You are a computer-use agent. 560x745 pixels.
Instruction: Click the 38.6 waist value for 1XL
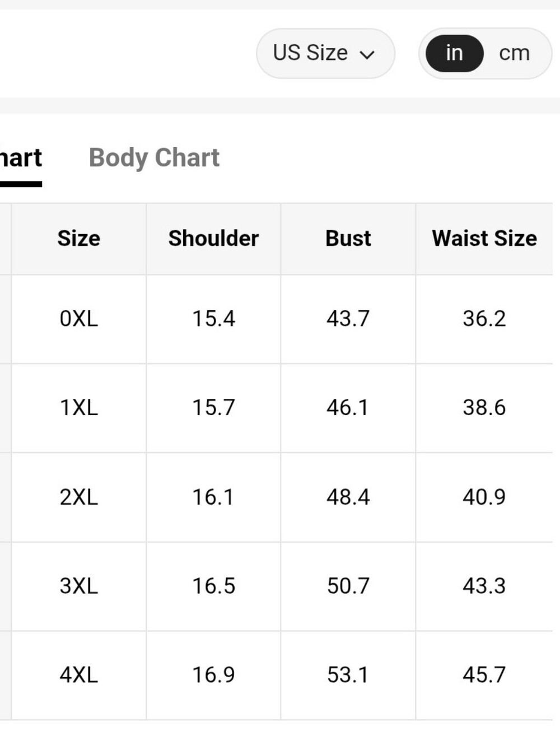point(484,408)
